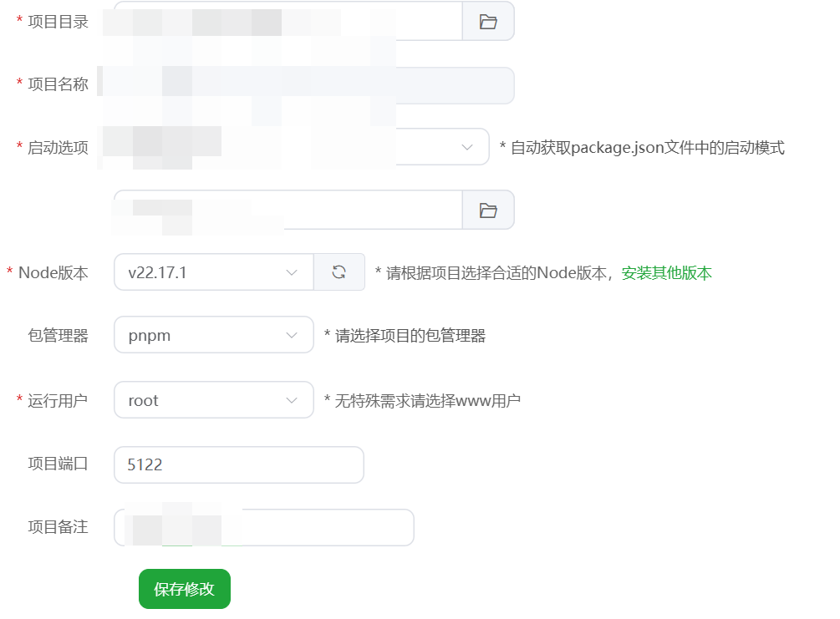
Task: Refresh the Node版本 list
Action: pyautogui.click(x=339, y=272)
